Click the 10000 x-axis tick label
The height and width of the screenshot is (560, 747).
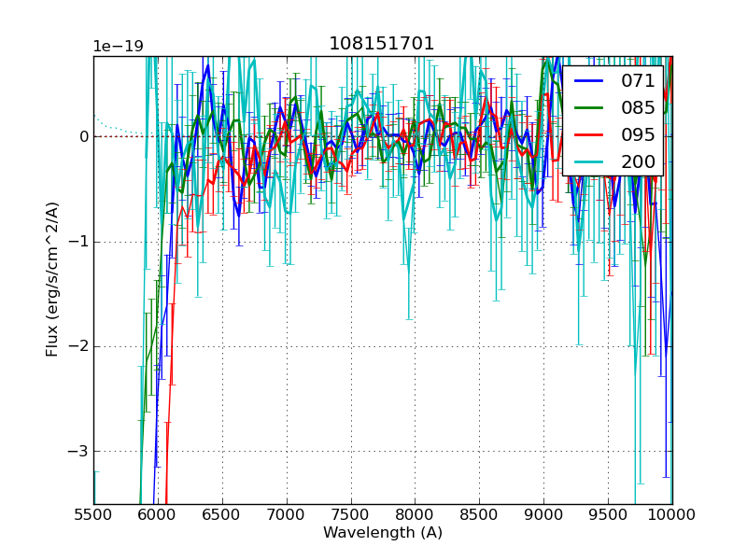tap(672, 514)
